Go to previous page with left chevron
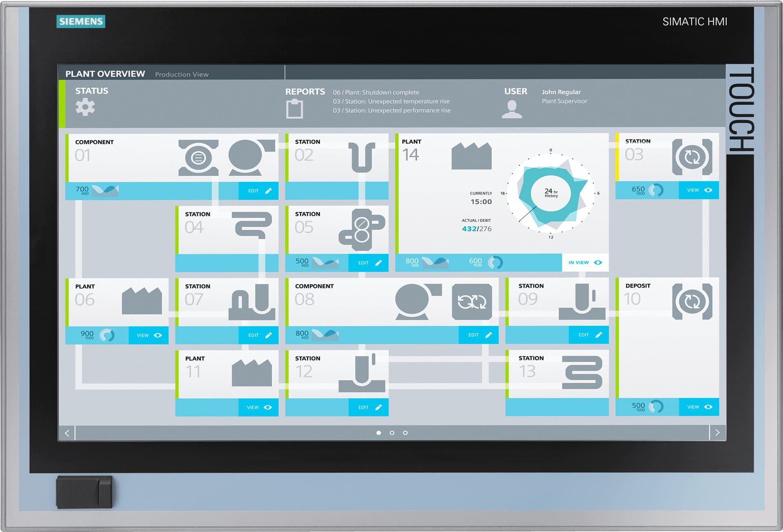The width and height of the screenshot is (783, 532). (x=67, y=433)
